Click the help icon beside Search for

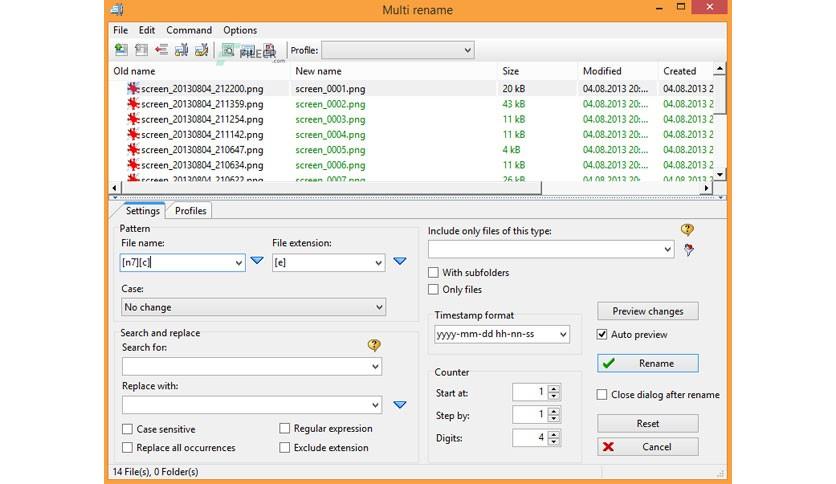[x=374, y=345]
